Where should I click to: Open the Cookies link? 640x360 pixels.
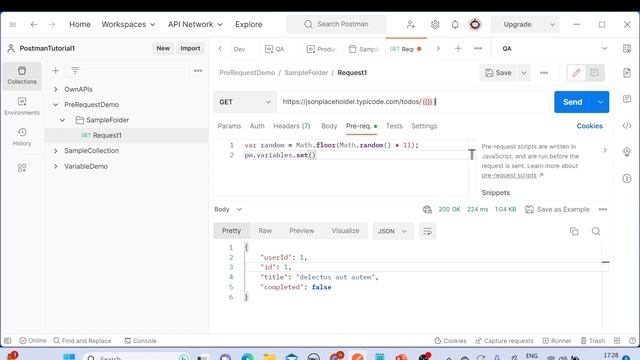click(589, 126)
